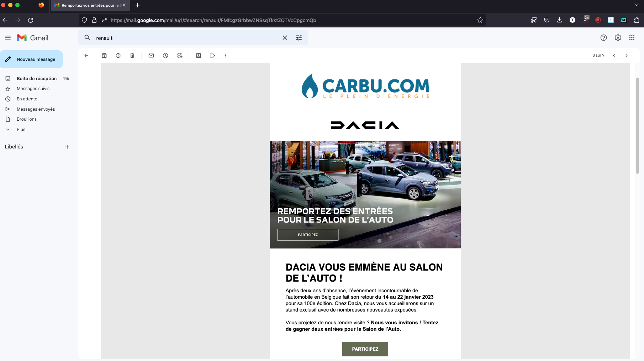Screen dimensions: 644x361
Task: Move email to a folder
Action: point(199,56)
